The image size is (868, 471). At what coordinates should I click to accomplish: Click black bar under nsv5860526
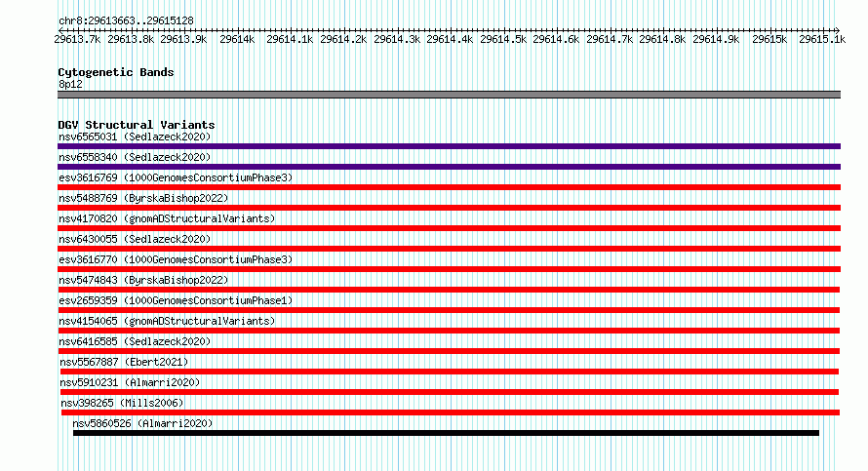(x=446, y=433)
